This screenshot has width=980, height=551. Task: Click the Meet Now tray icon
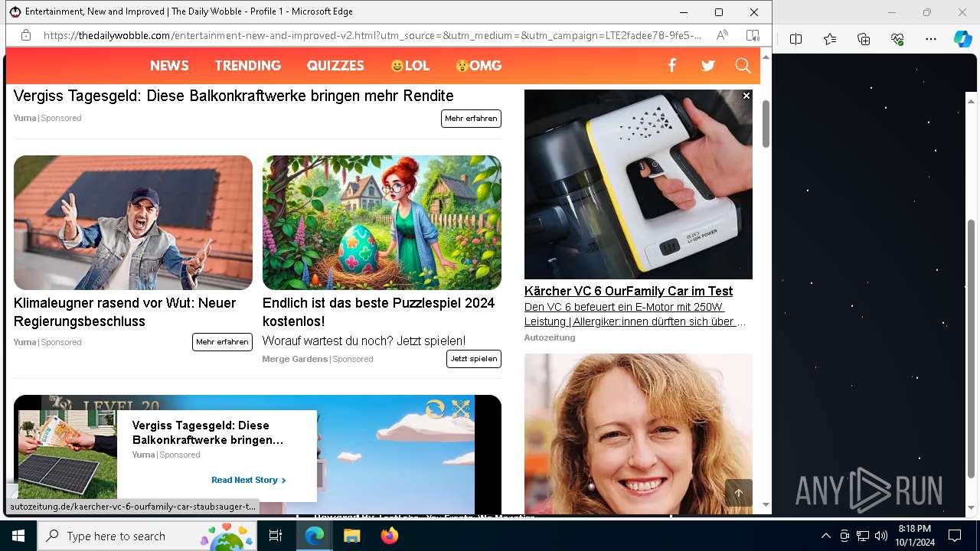(844, 536)
